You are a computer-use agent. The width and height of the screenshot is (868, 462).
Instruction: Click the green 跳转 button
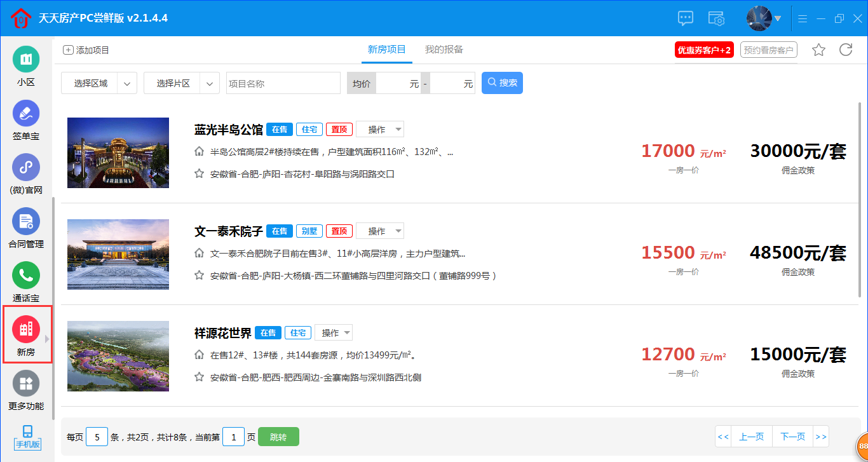278,437
